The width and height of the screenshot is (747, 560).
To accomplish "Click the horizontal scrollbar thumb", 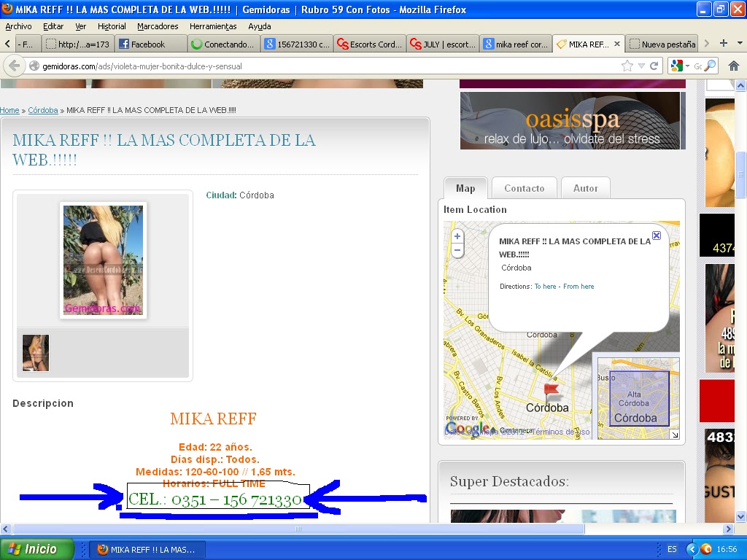I will click(298, 529).
